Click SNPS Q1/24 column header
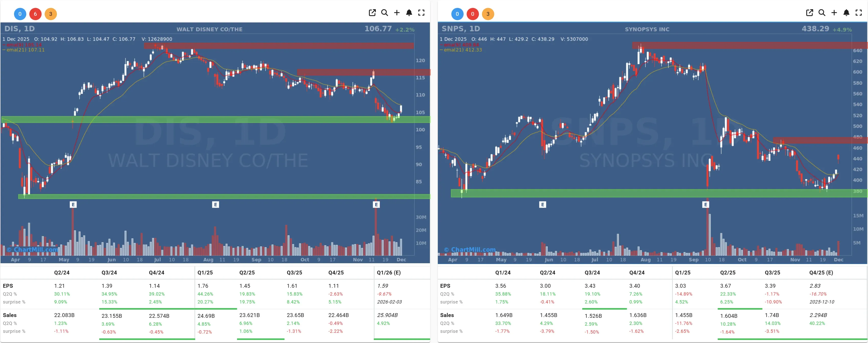The height and width of the screenshot is (343, 868). [x=503, y=273]
